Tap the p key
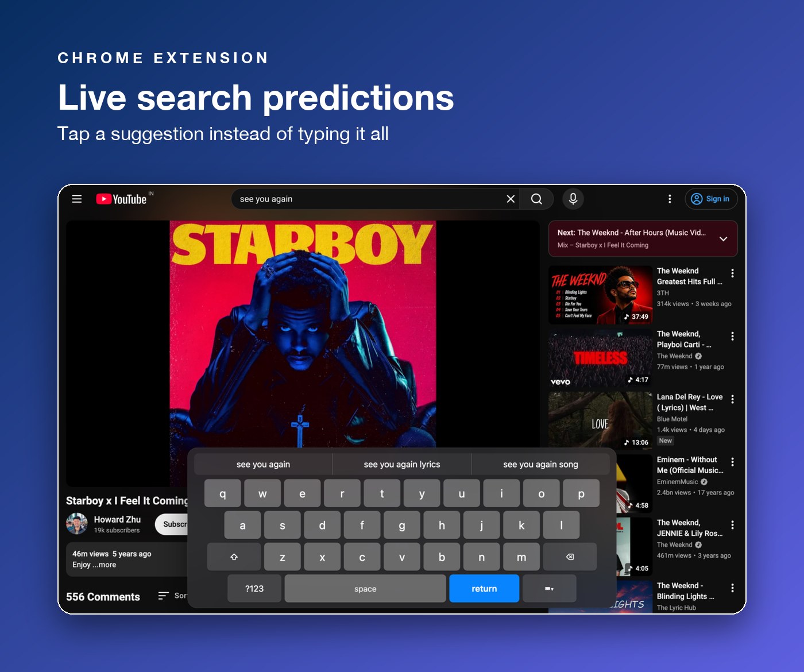Viewport: 804px width, 672px height. (x=581, y=493)
